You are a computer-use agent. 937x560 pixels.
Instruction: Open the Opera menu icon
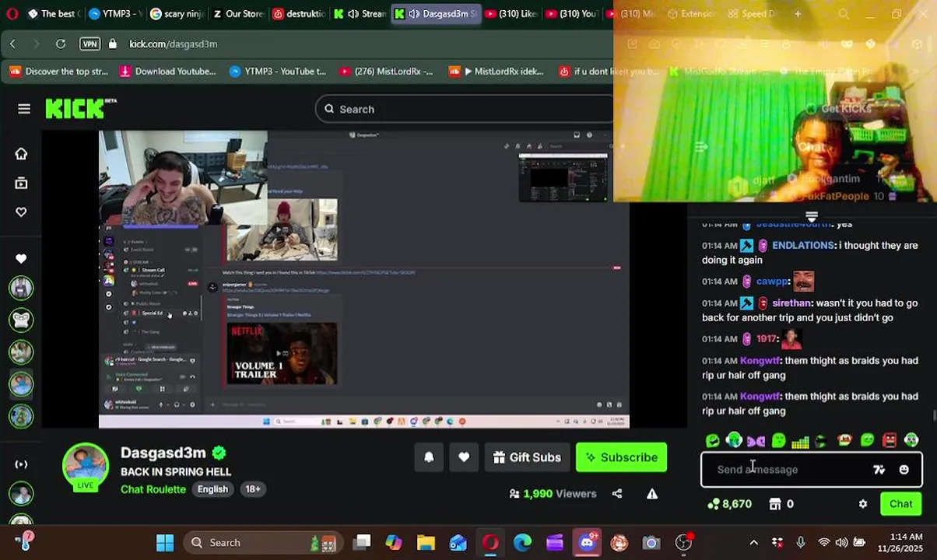pos(12,13)
